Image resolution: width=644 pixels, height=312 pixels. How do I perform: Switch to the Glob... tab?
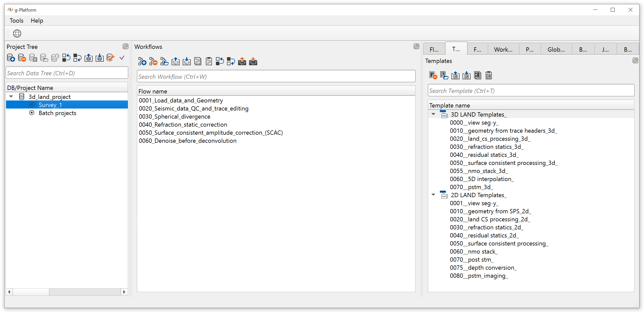(556, 50)
